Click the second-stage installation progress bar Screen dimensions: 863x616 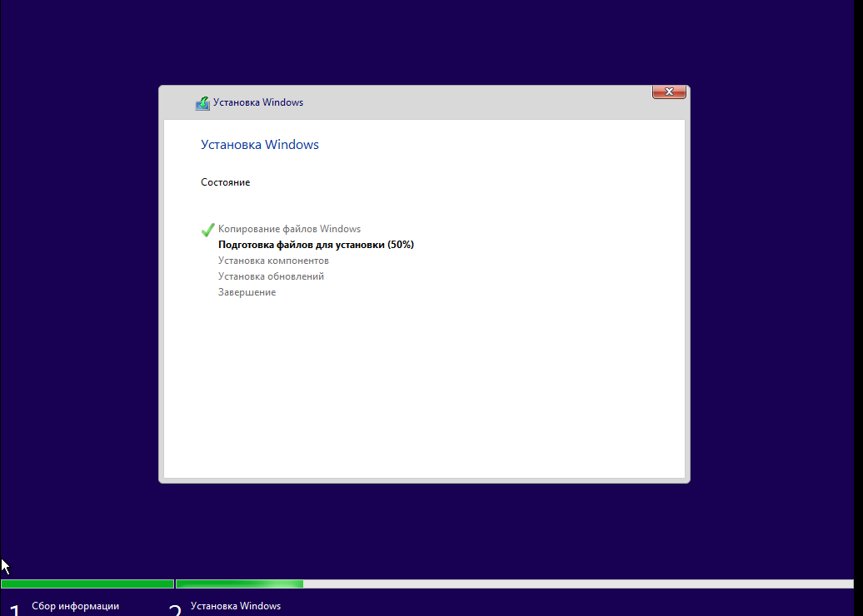[x=515, y=584]
